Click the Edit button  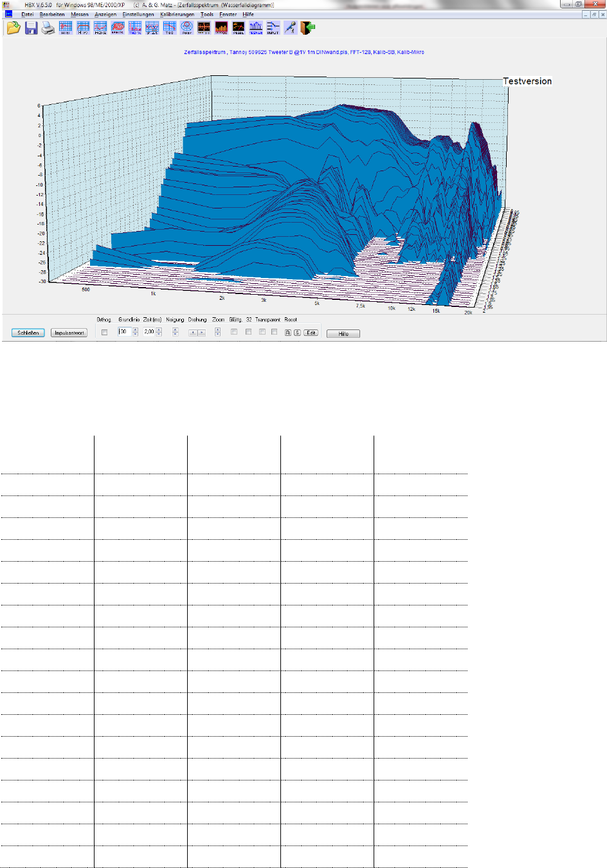point(311,333)
